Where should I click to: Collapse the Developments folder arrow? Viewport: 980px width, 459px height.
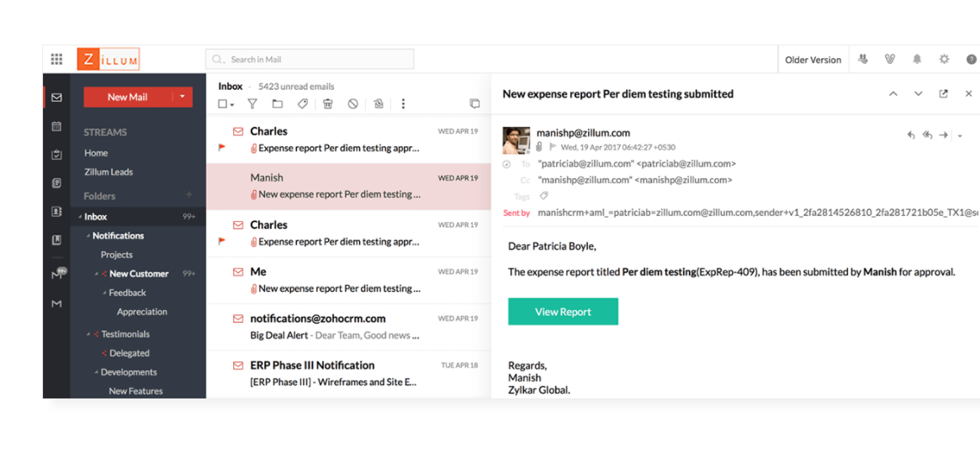[x=96, y=372]
